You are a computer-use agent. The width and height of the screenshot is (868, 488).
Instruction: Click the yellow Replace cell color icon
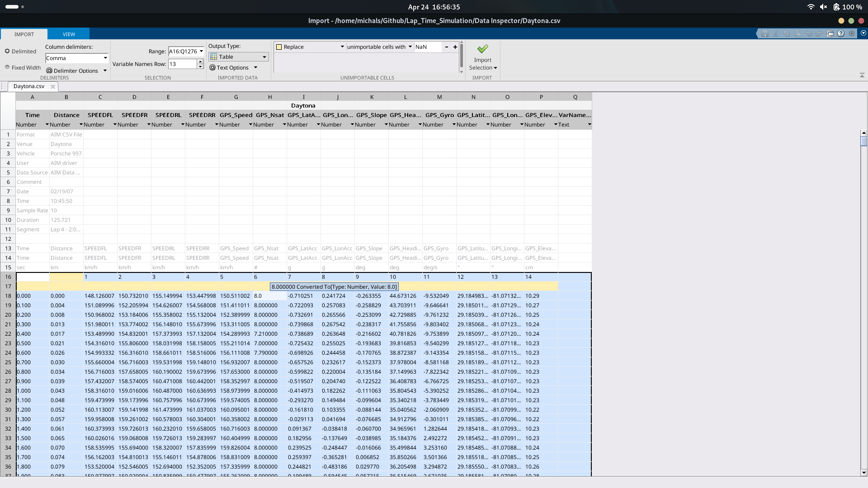tap(280, 47)
